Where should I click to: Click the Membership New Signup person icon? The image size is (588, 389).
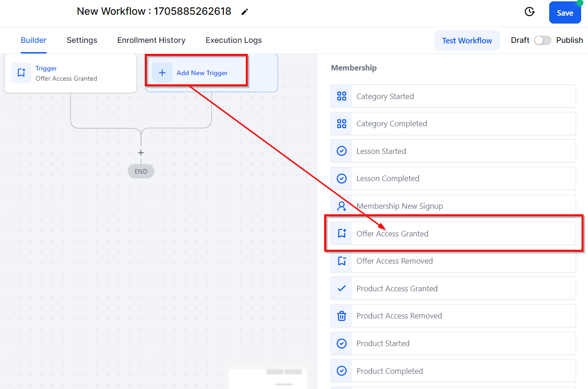342,206
